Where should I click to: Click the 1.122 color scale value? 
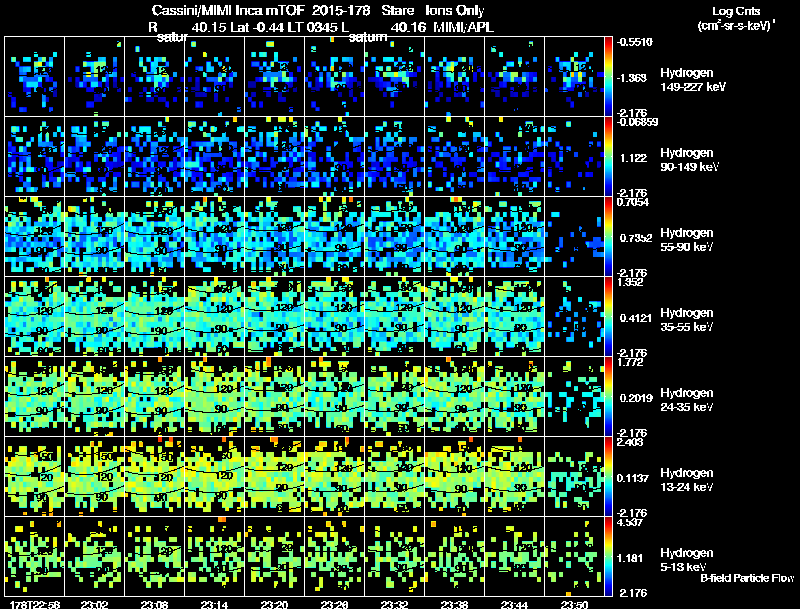[x=633, y=158]
